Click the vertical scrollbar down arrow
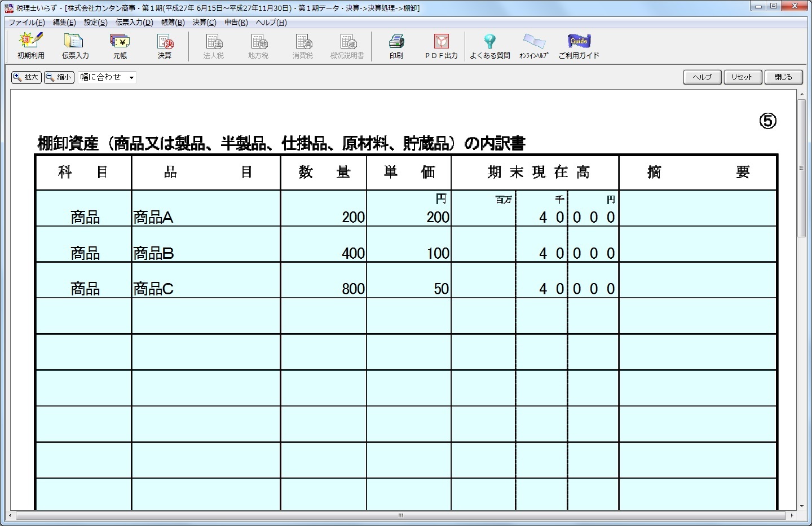The height and width of the screenshot is (526, 812). click(801, 506)
